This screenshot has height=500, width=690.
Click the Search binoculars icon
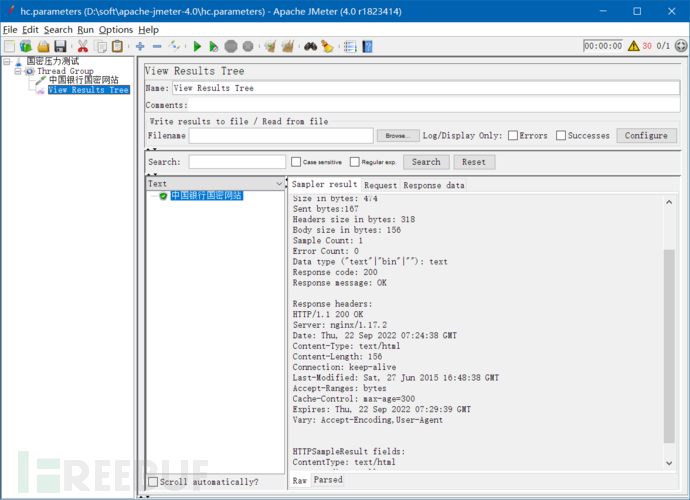click(x=310, y=46)
